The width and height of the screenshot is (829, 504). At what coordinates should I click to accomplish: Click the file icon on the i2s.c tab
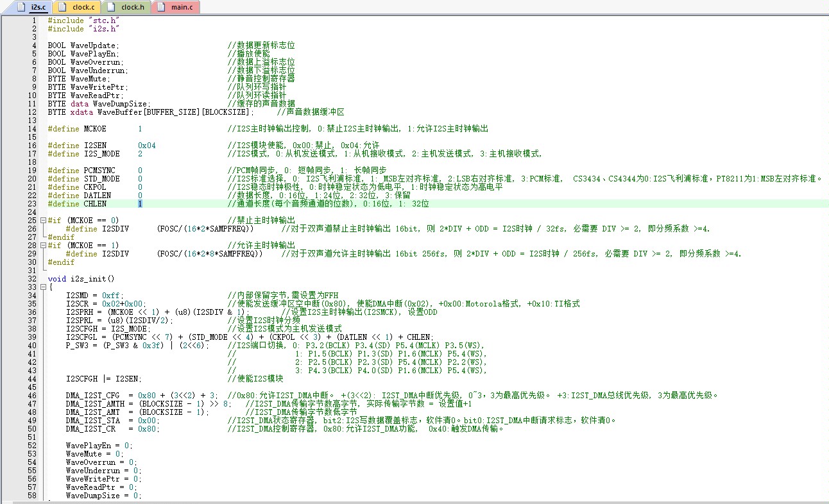point(22,8)
